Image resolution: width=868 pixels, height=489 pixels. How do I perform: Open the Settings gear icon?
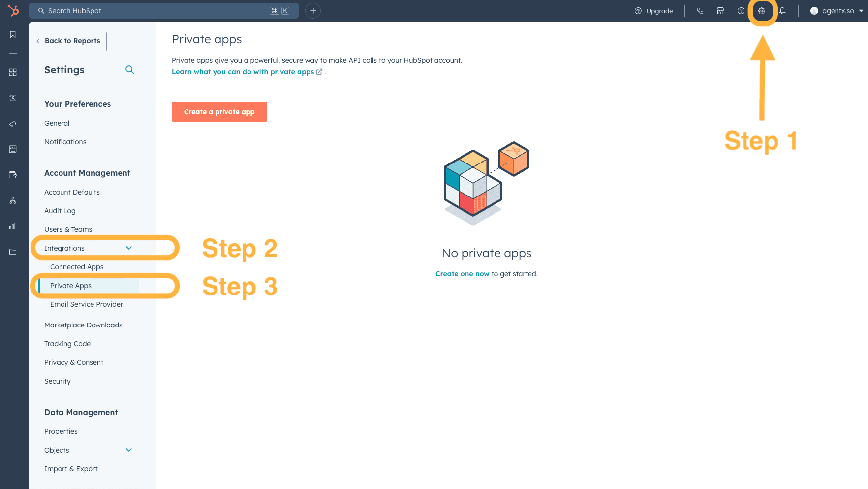click(x=762, y=11)
